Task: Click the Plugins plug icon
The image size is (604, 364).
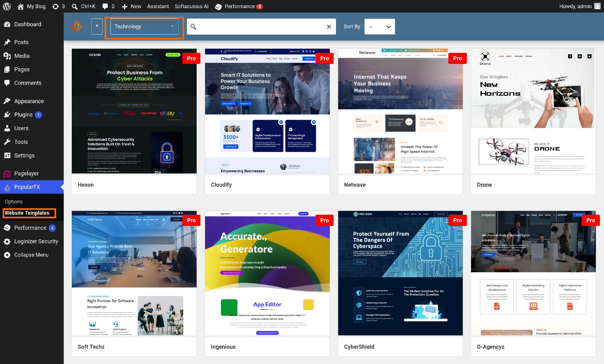Action: coord(7,115)
